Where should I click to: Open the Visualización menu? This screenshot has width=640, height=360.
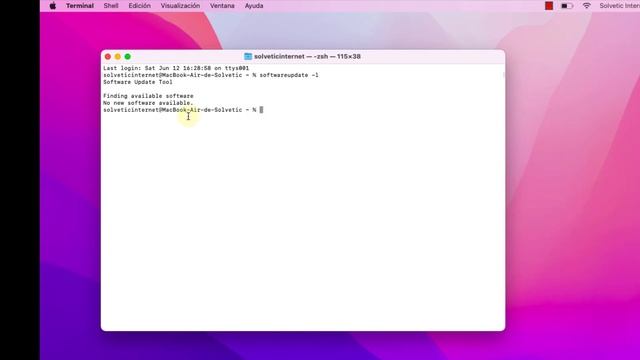tap(180, 6)
